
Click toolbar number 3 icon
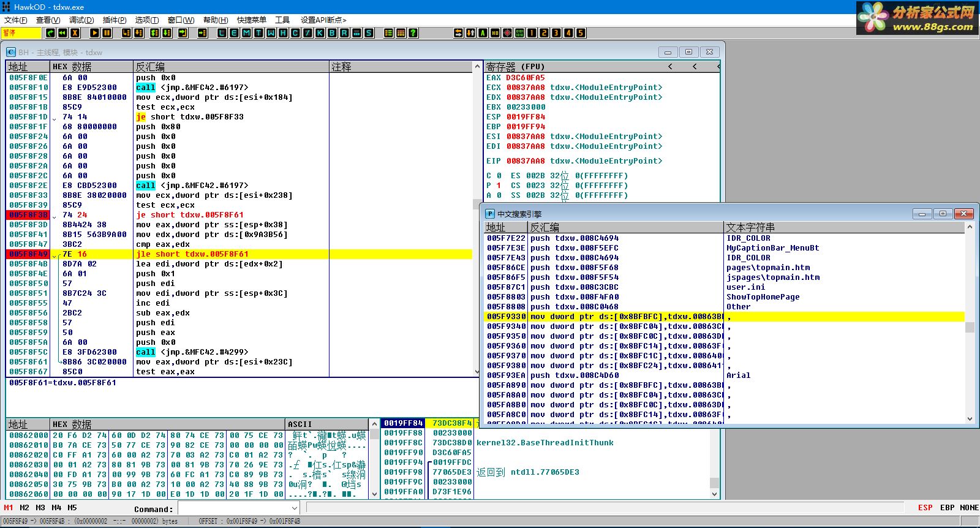pyautogui.click(x=556, y=33)
